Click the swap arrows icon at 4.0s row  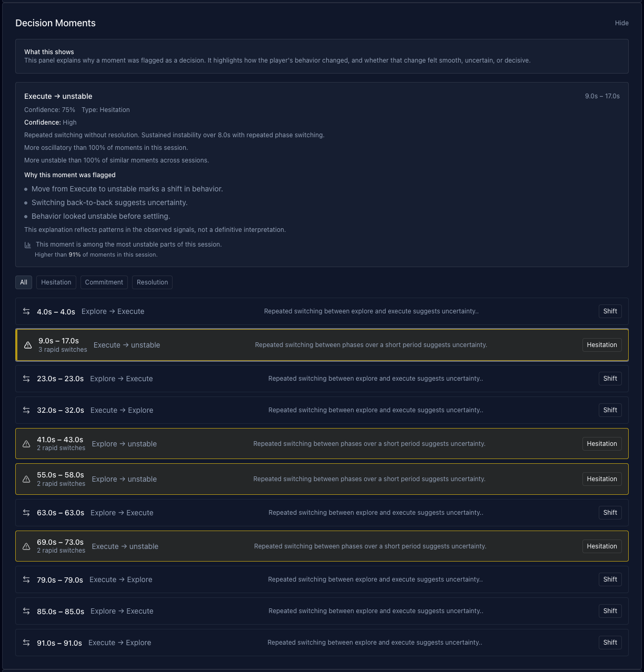click(26, 311)
